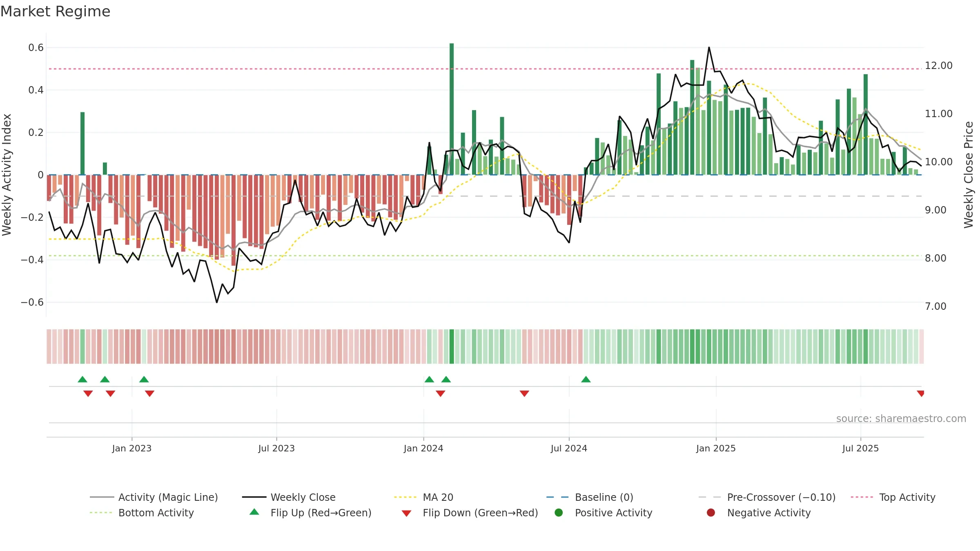Click red flip-down marker at far right end
This screenshot has height=551, width=980.
point(920,393)
